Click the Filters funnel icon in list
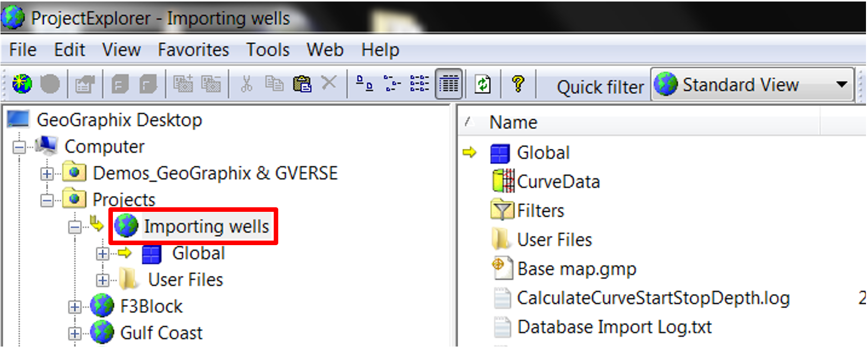 502,210
